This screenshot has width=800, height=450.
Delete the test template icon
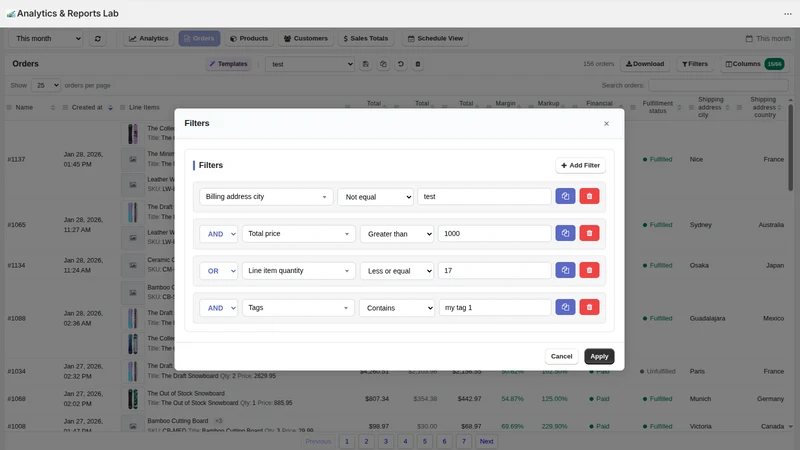pyautogui.click(x=418, y=64)
